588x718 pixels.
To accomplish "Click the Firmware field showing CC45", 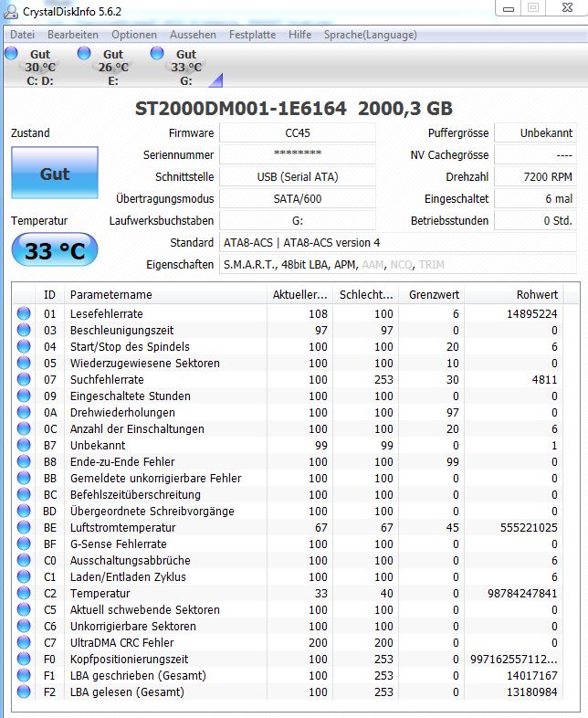I will pyautogui.click(x=298, y=132).
